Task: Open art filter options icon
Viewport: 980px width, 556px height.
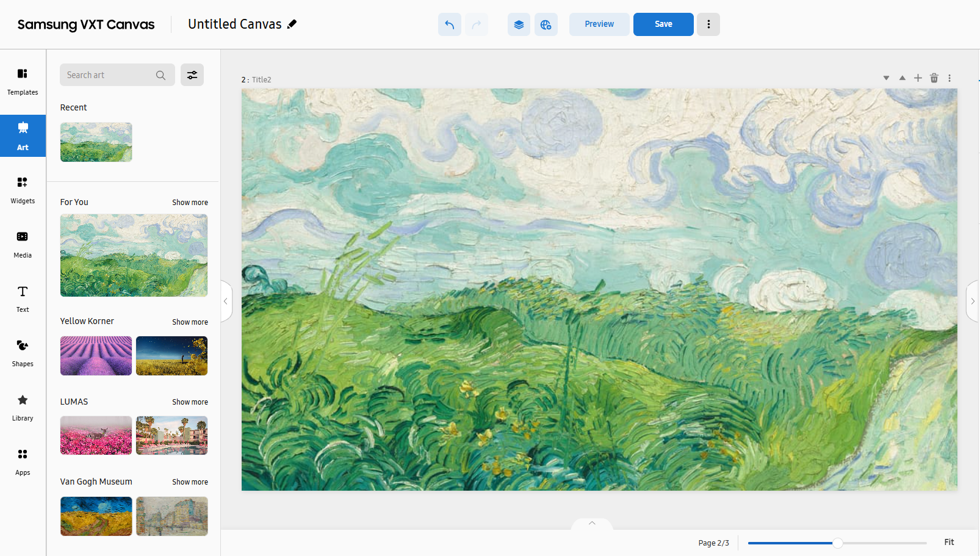Action: pos(192,75)
